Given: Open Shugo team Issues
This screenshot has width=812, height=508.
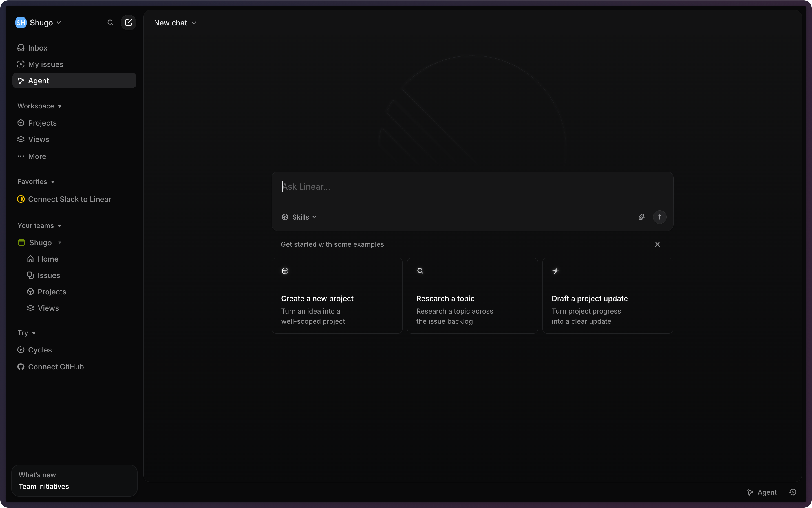Looking at the screenshot, I should coord(74,275).
